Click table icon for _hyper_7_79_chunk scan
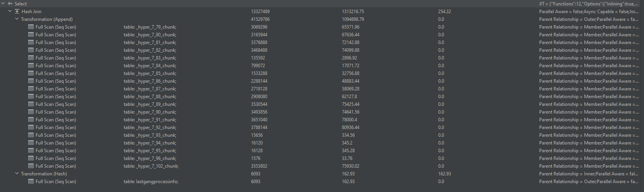Image resolution: width=644 pixels, height=192 pixels. point(31,27)
